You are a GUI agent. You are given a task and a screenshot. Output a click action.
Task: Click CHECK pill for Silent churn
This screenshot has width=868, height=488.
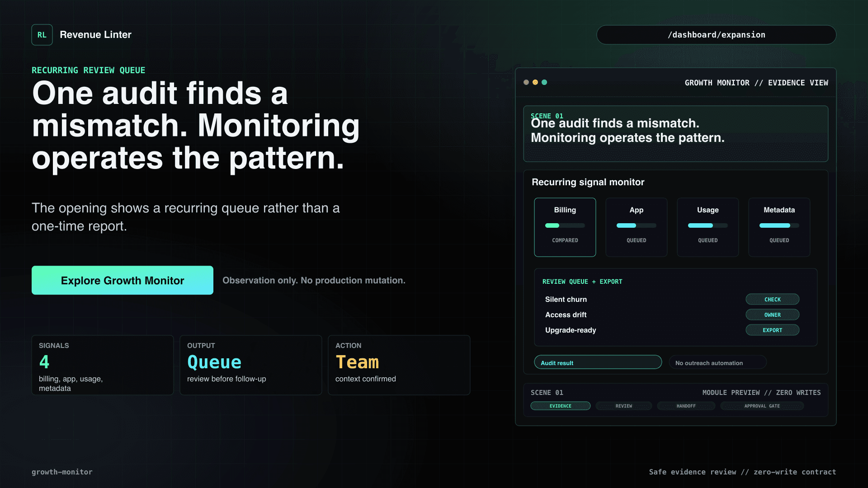(x=773, y=300)
